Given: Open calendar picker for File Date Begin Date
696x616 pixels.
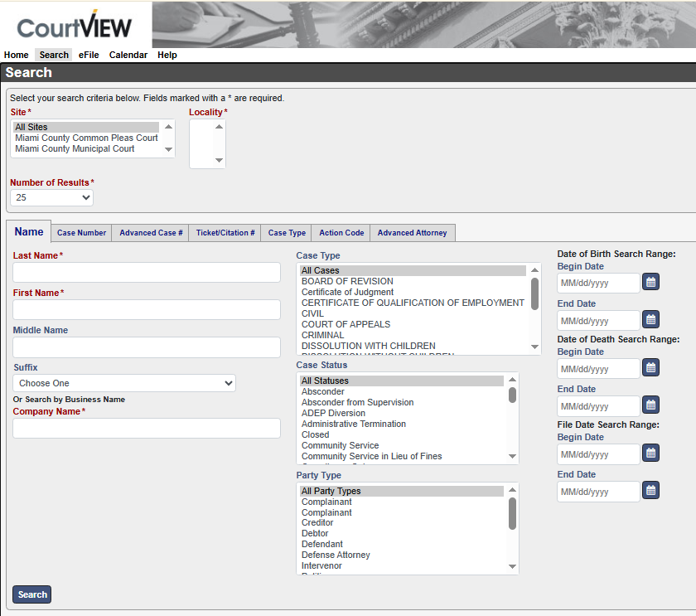Looking at the screenshot, I should (651, 454).
